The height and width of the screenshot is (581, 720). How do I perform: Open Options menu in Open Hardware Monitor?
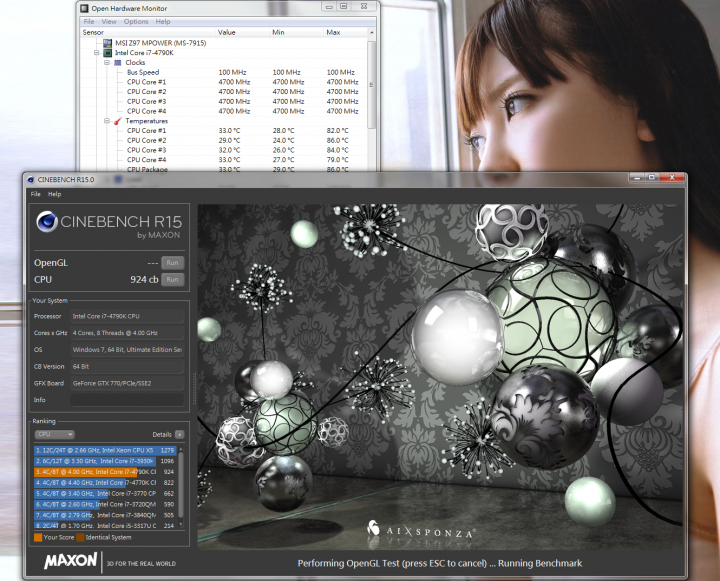pyautogui.click(x=136, y=22)
